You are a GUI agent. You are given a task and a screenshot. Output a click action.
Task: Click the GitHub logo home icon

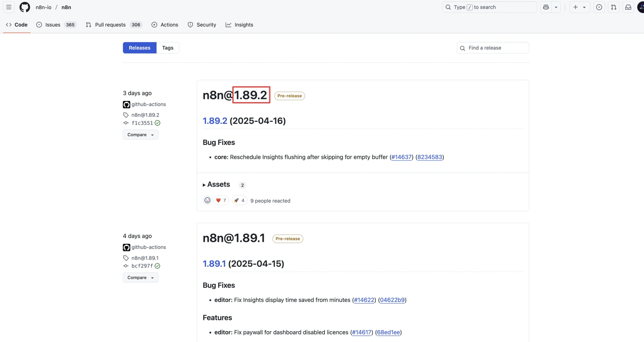pyautogui.click(x=25, y=7)
